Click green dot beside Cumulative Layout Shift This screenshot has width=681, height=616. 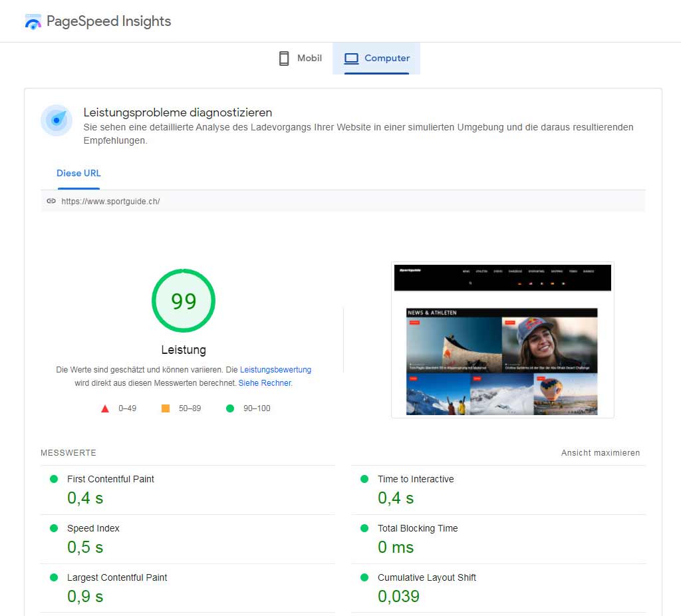coord(364,577)
